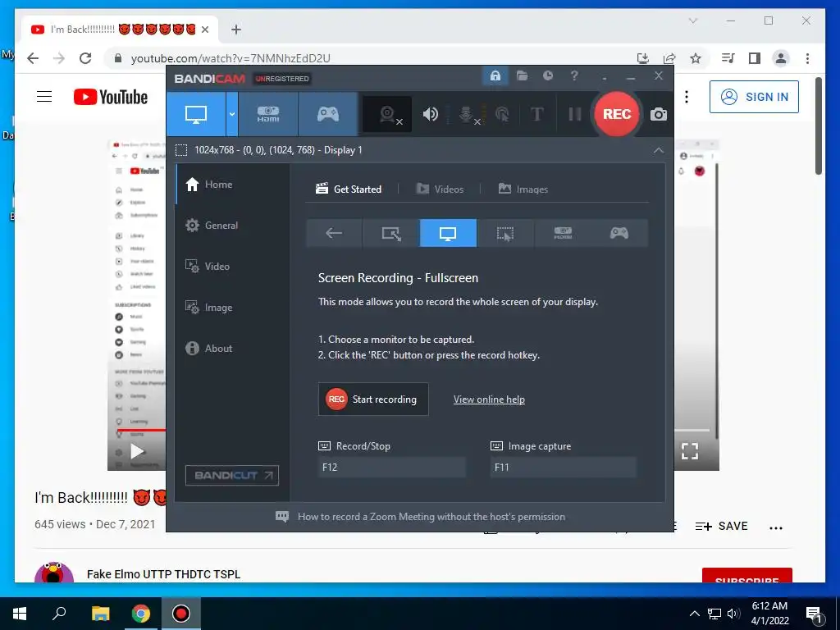This screenshot has height=630, width=840.
Task: Toggle mouse click effect icon
Action: pyautogui.click(x=502, y=114)
